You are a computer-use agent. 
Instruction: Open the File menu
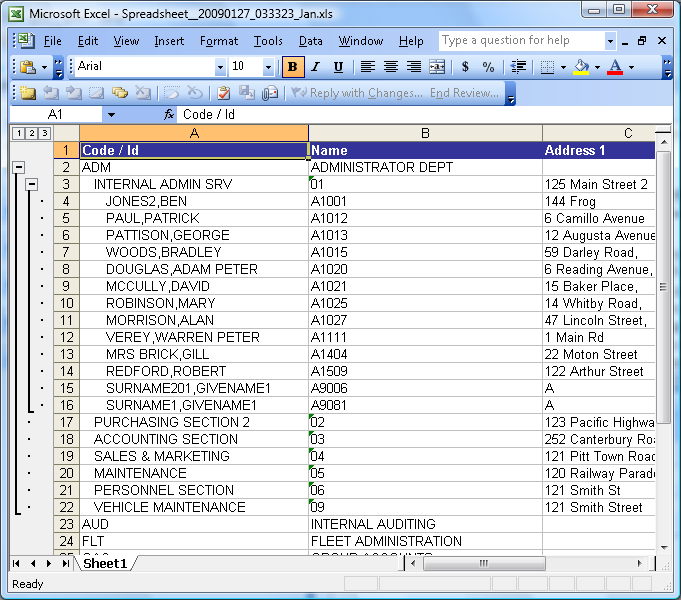[x=53, y=41]
